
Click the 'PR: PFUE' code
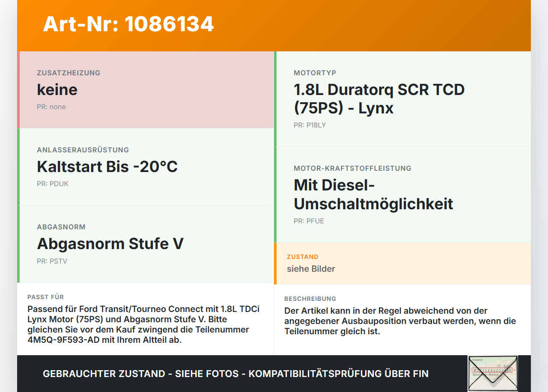[x=309, y=221]
